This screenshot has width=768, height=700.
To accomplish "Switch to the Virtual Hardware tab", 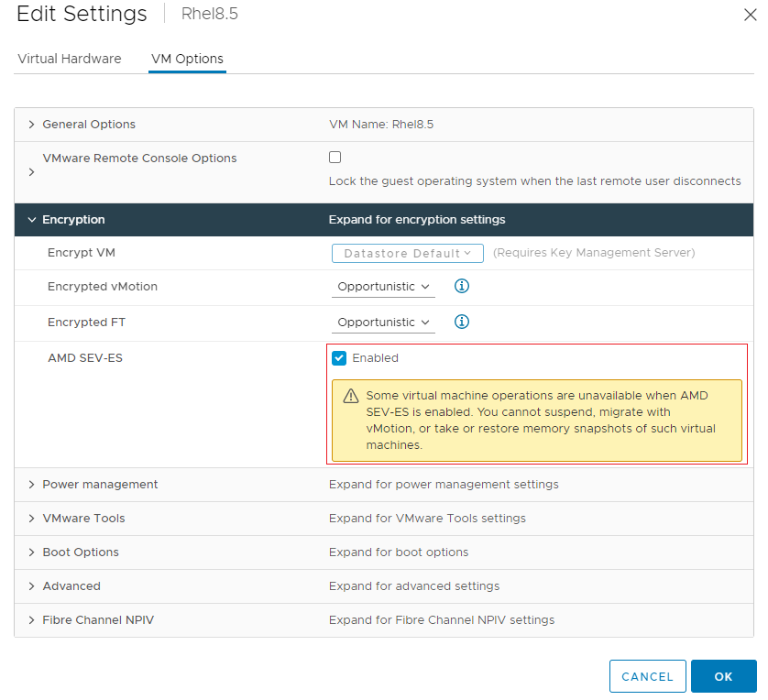I will [69, 59].
